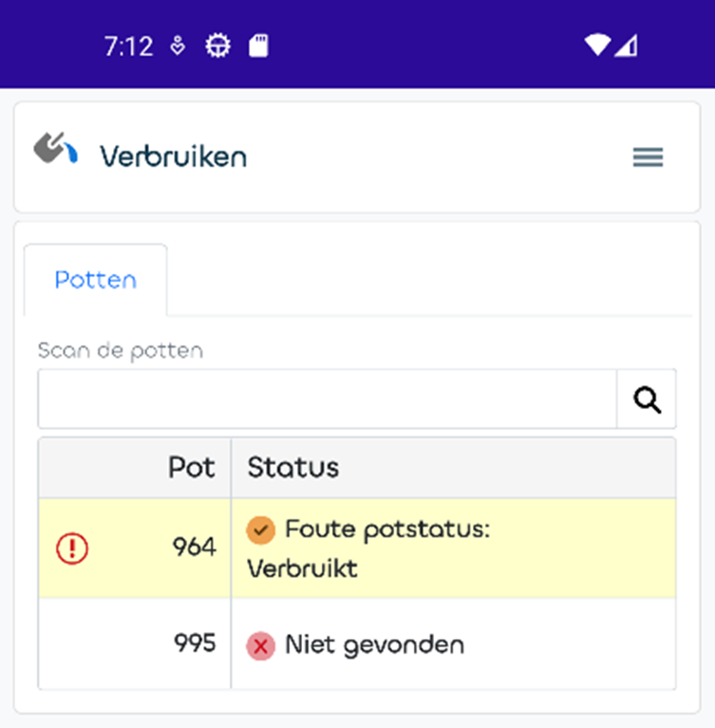The height and width of the screenshot is (728, 715).
Task: Click the magnifying glass search button
Action: coord(647,400)
